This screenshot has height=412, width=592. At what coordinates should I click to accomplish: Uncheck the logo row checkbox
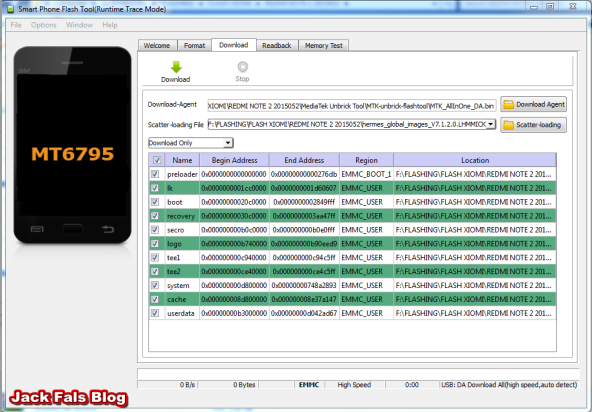pyautogui.click(x=155, y=244)
